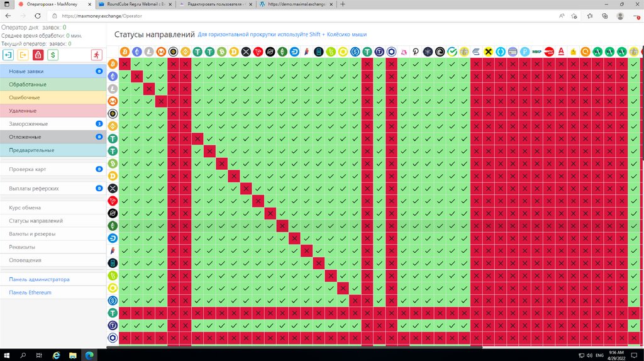Open the Предварительные requests list

pyautogui.click(x=53, y=150)
